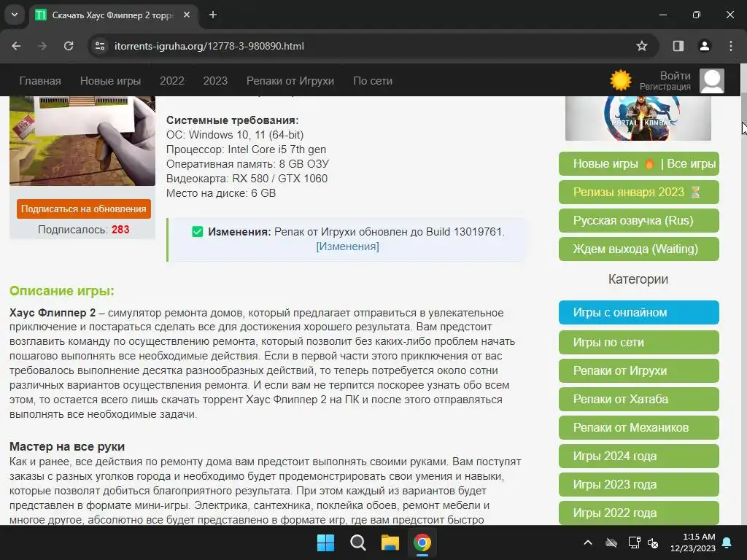Open Игры 2022 года category

click(639, 513)
